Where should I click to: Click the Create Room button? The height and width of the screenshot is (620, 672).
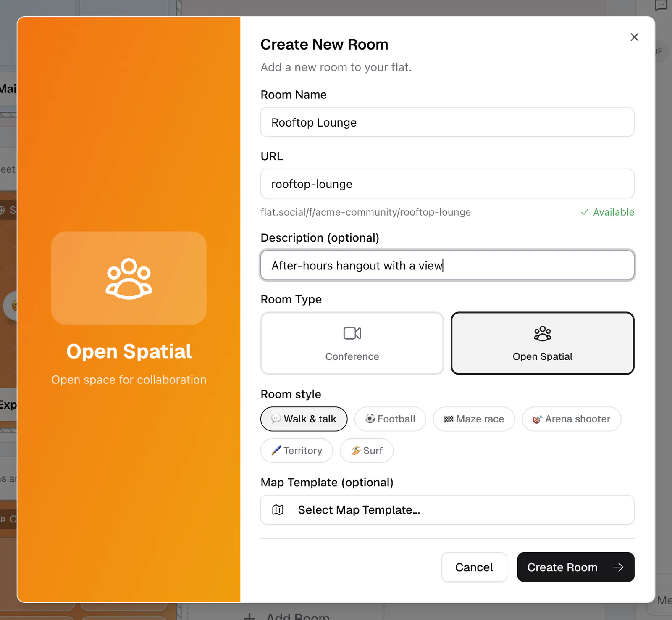coord(575,567)
